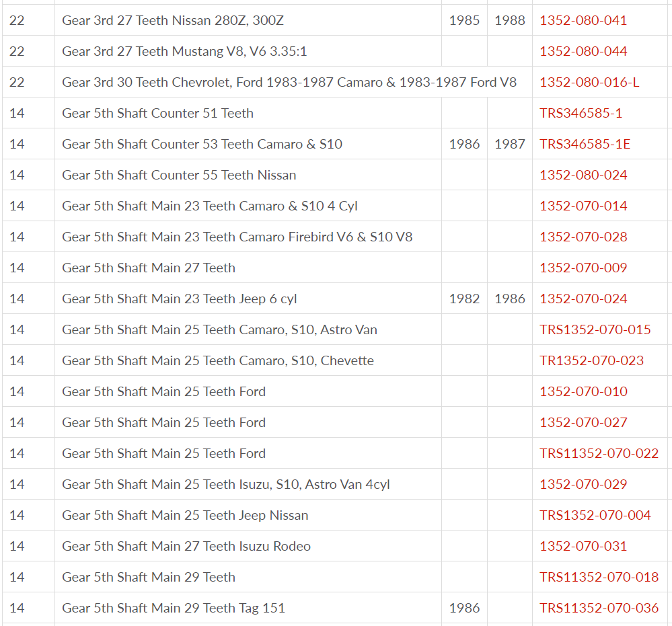
Task: Select Gear 5th Shaft Main 25 Teeth Camaro, S10, Astro Van
Action: coord(219,329)
